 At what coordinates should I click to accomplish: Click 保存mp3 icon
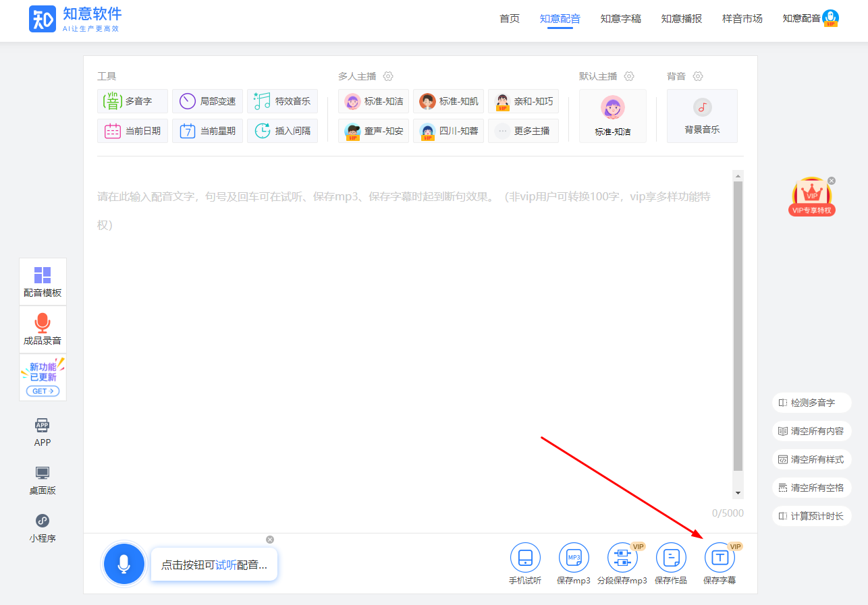[574, 558]
